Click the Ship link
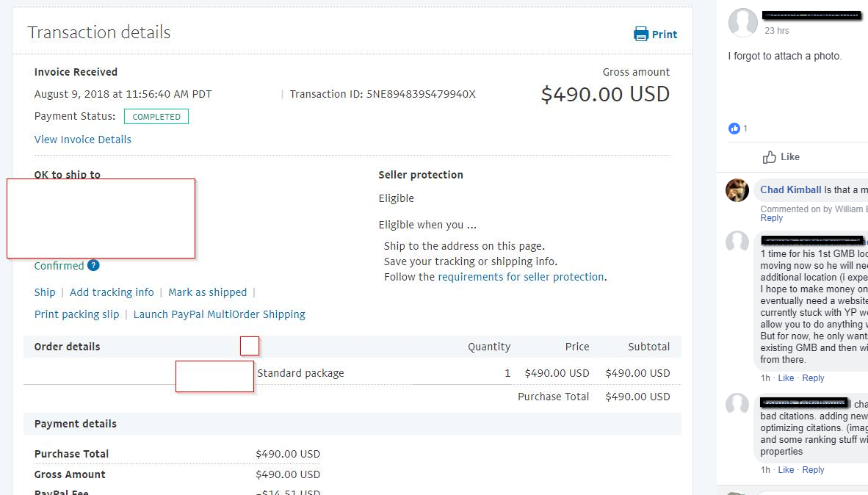The height and width of the screenshot is (495, 868). [x=45, y=292]
